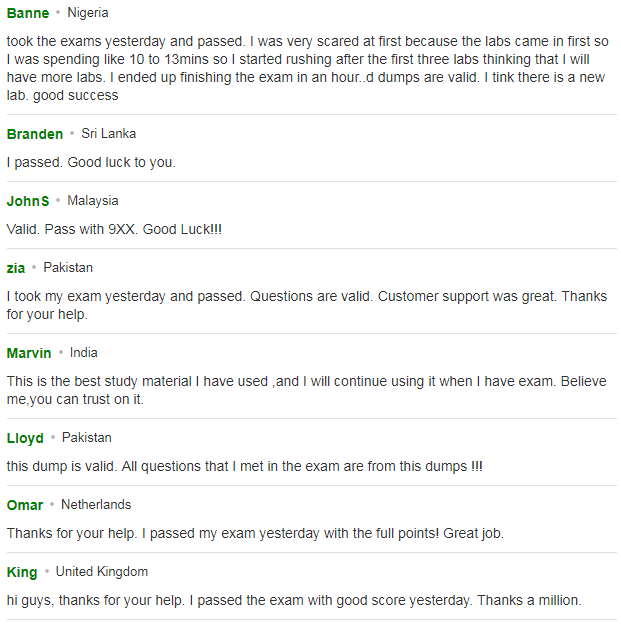Click reviewer name zia
621x624 pixels.
coord(16,268)
